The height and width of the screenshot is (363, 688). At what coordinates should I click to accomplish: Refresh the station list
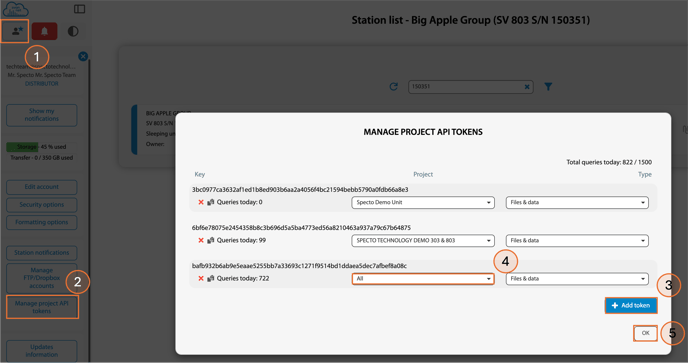(394, 86)
